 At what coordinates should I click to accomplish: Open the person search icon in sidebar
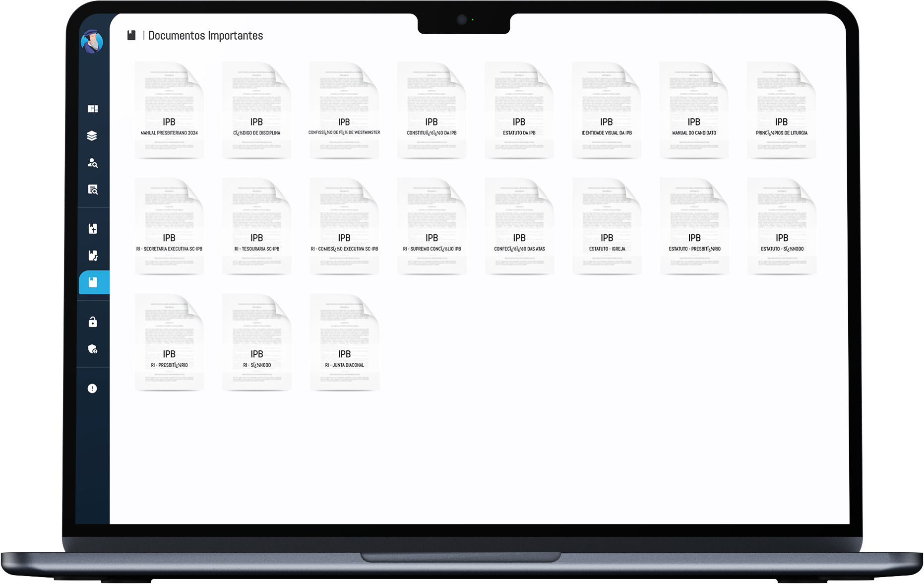93,163
